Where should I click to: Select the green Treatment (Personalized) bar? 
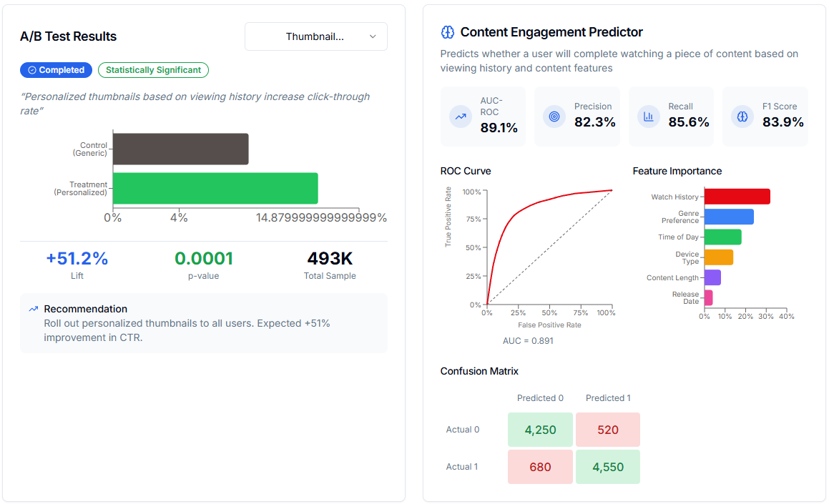click(x=215, y=188)
